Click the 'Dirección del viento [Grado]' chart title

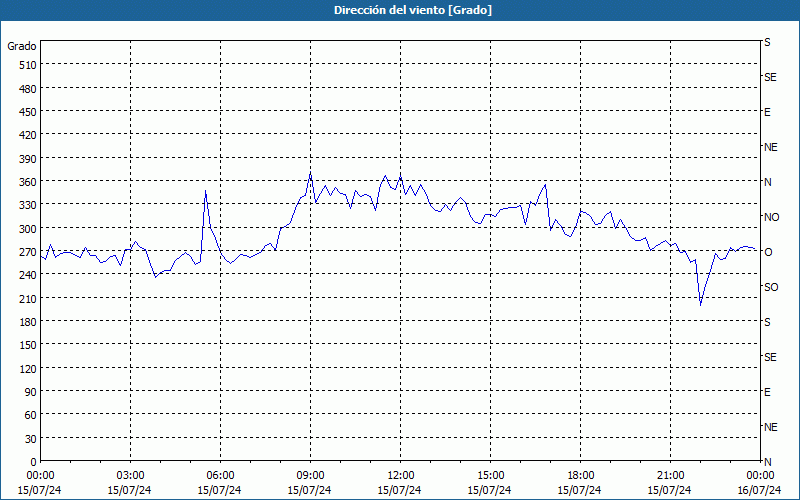(399, 10)
